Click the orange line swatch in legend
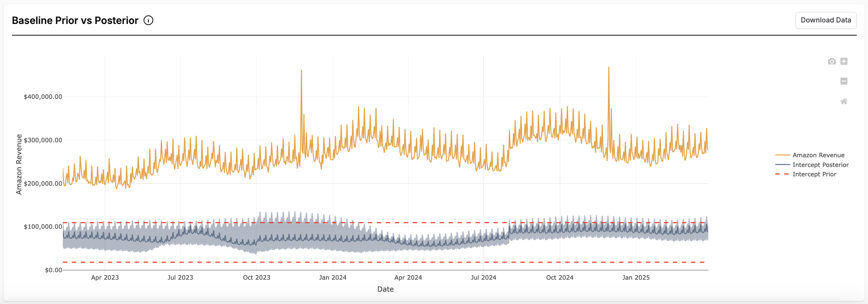 coord(782,155)
